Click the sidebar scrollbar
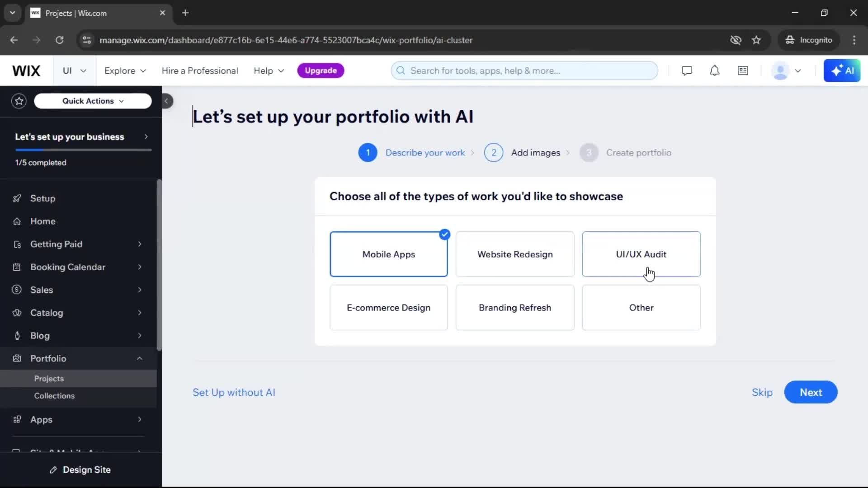868x488 pixels. click(159, 264)
